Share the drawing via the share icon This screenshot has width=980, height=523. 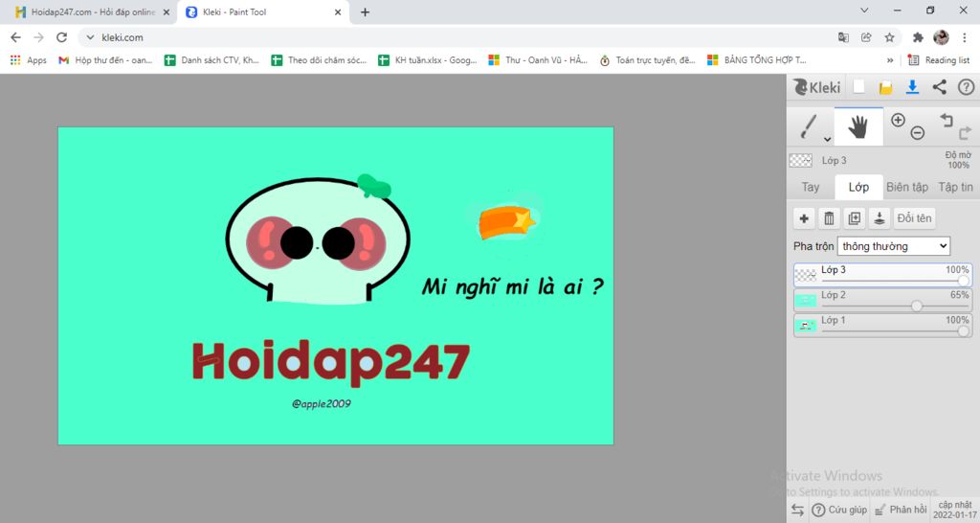[940, 87]
